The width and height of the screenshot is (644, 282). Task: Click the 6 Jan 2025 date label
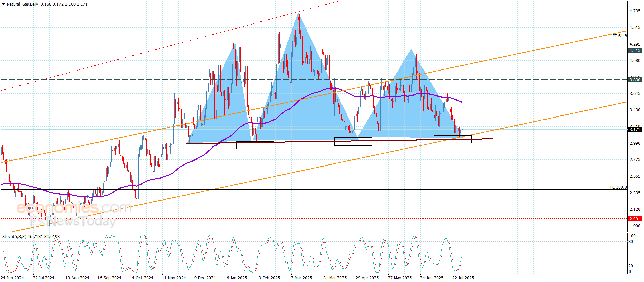(237, 278)
